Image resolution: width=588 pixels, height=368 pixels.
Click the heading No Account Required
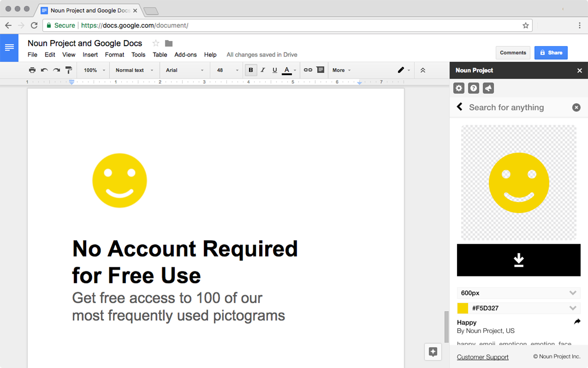click(185, 249)
